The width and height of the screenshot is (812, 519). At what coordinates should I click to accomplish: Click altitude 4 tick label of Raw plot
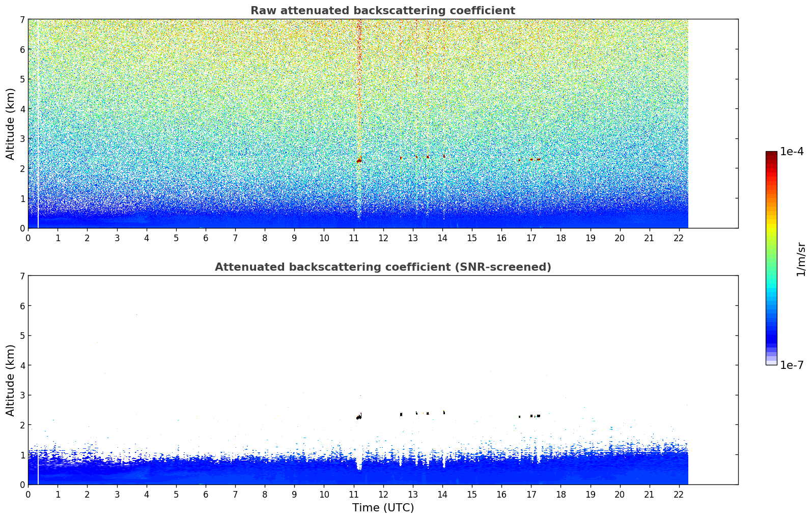coord(22,109)
